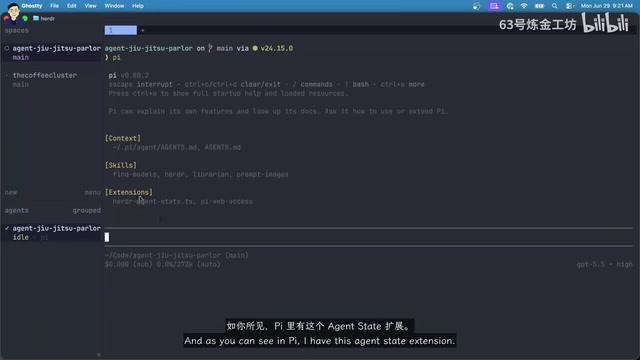The width and height of the screenshot is (640, 360).
Task: Click the 'herdr-agent-state.ts, pi-web-access' extensions line
Action: pyautogui.click(x=182, y=202)
